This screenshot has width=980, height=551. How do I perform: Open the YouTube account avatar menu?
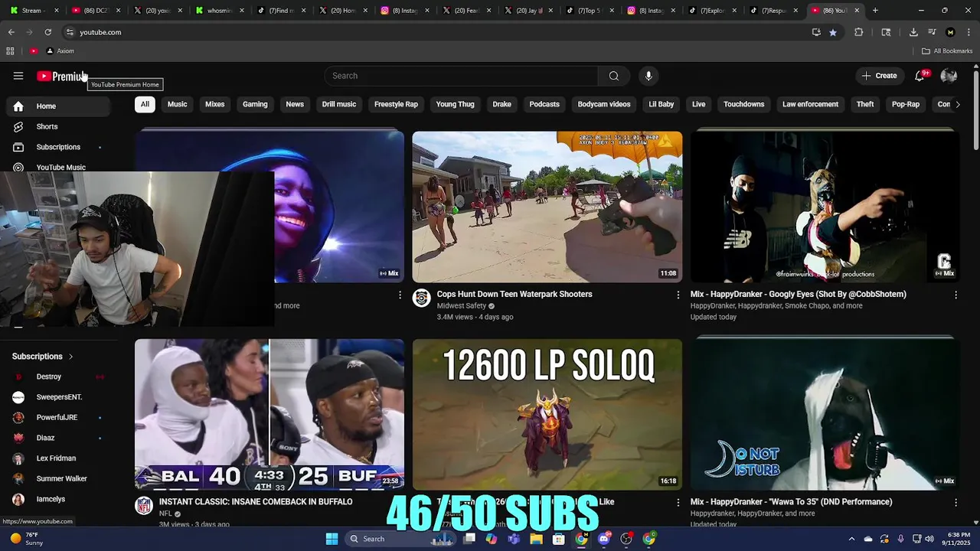coord(949,76)
